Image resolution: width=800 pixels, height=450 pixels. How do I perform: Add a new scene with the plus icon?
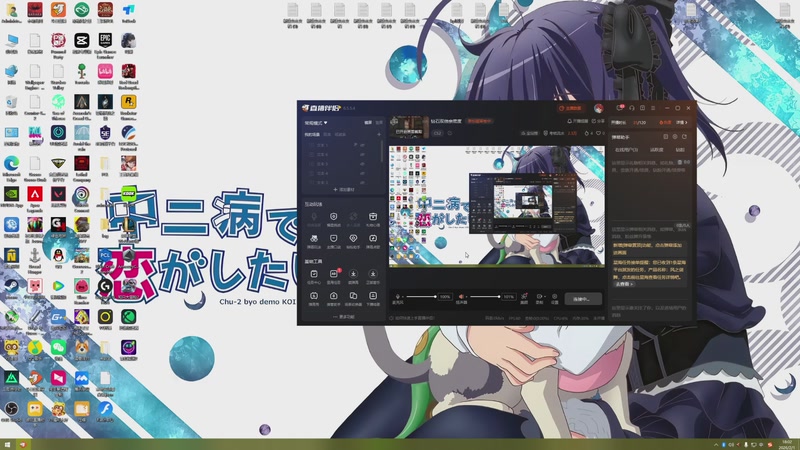point(379,135)
